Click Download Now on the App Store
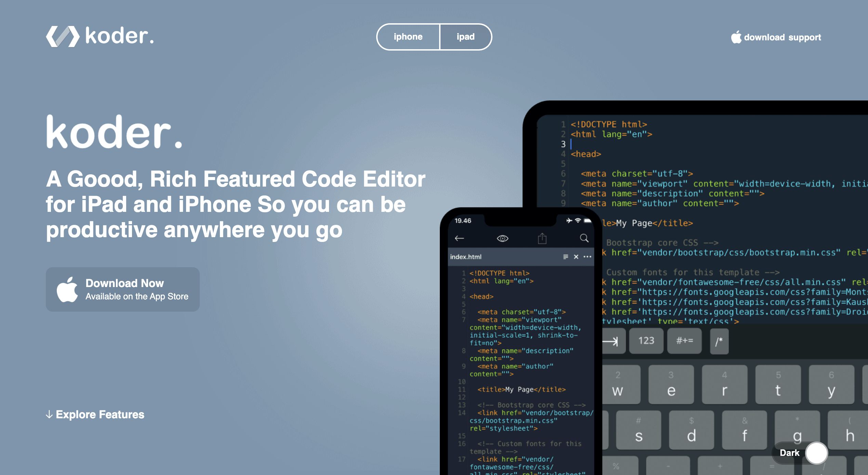Screen dimensions: 868x475 tap(123, 288)
